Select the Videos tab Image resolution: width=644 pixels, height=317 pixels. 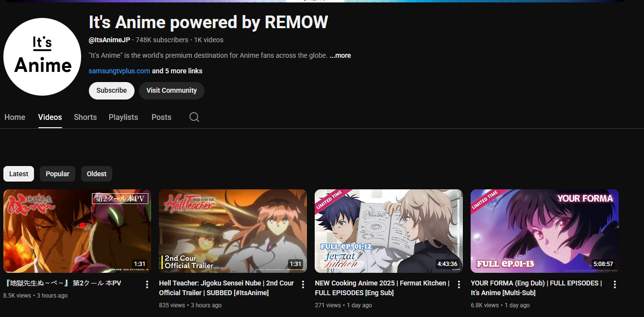pos(50,117)
